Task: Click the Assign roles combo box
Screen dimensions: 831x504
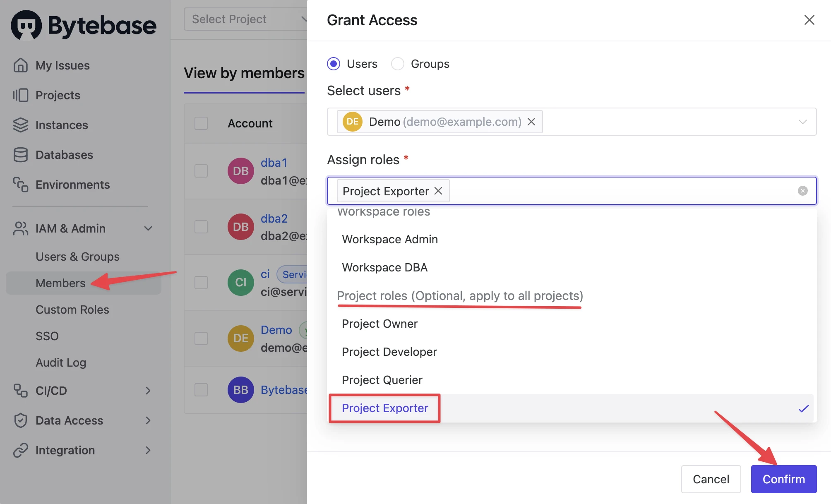Action: pyautogui.click(x=572, y=191)
